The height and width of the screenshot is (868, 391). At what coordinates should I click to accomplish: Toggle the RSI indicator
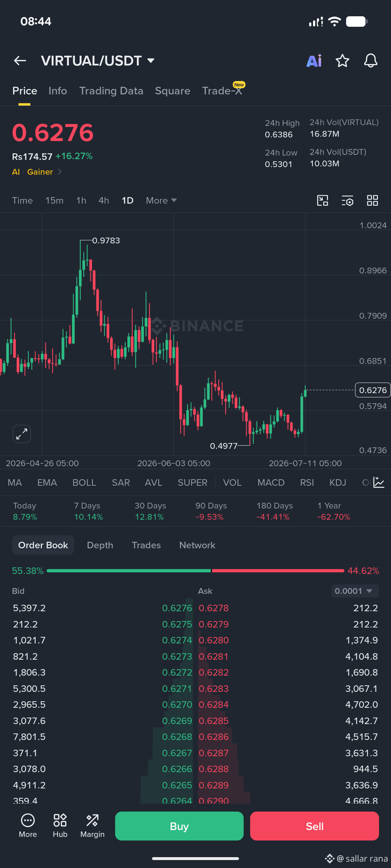pyautogui.click(x=307, y=482)
